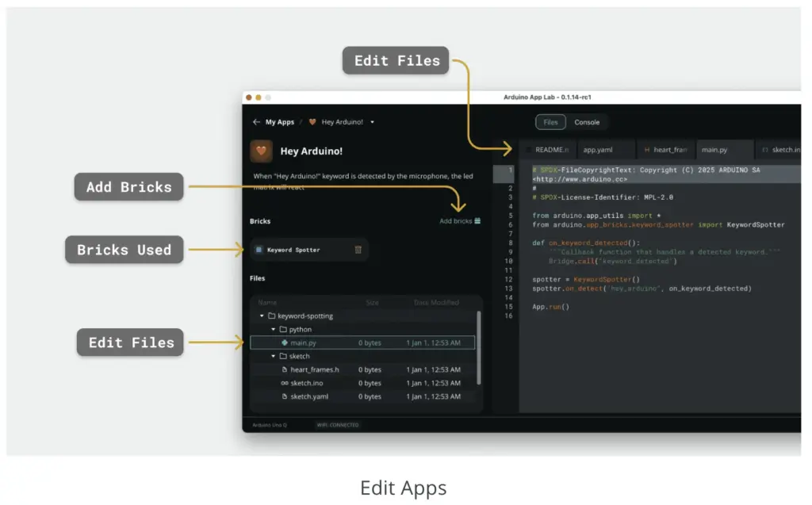Collapse the keyword-spotting folder

click(262, 316)
